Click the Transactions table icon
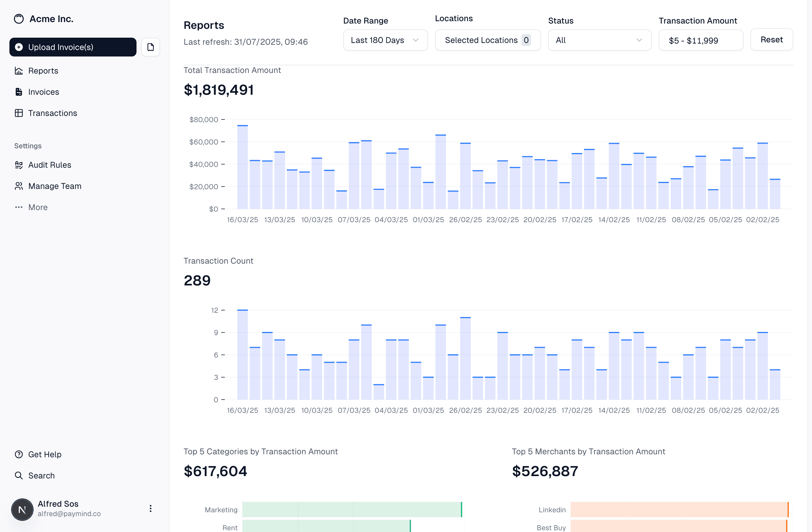The width and height of the screenshot is (812, 532). click(19, 113)
